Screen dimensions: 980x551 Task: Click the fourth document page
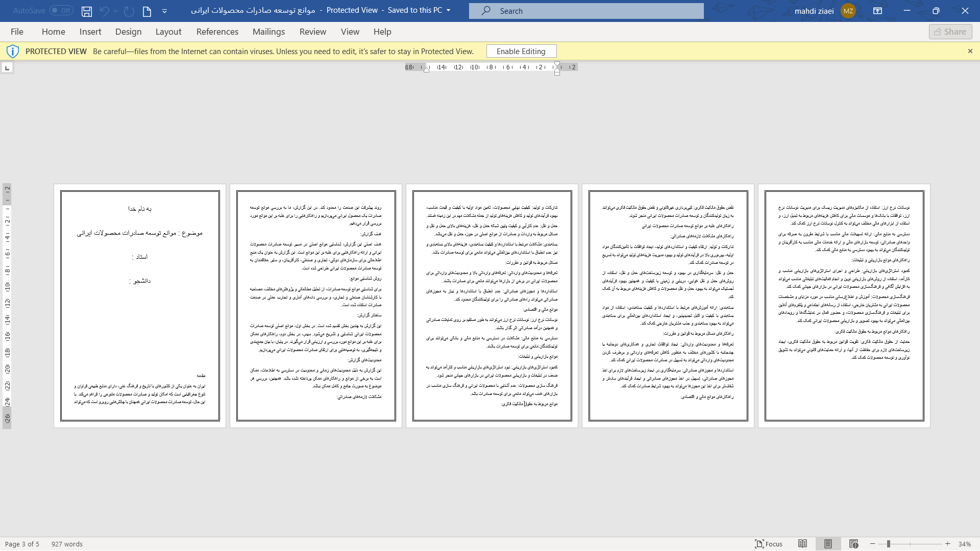668,306
